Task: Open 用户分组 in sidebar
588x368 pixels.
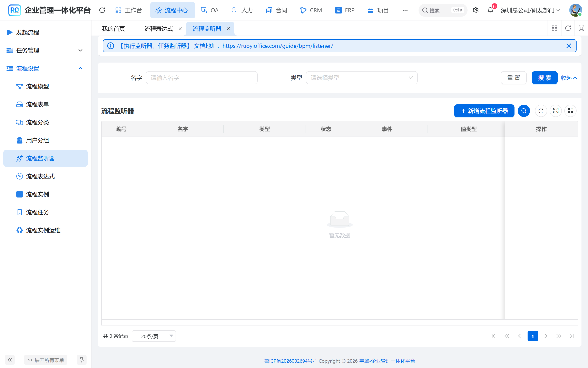Action: 46,140
